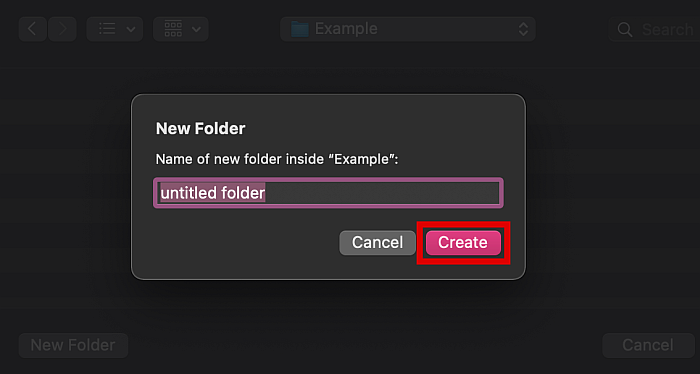Image resolution: width=700 pixels, height=374 pixels.
Task: Go back with the left chevron arrow
Action: point(33,29)
